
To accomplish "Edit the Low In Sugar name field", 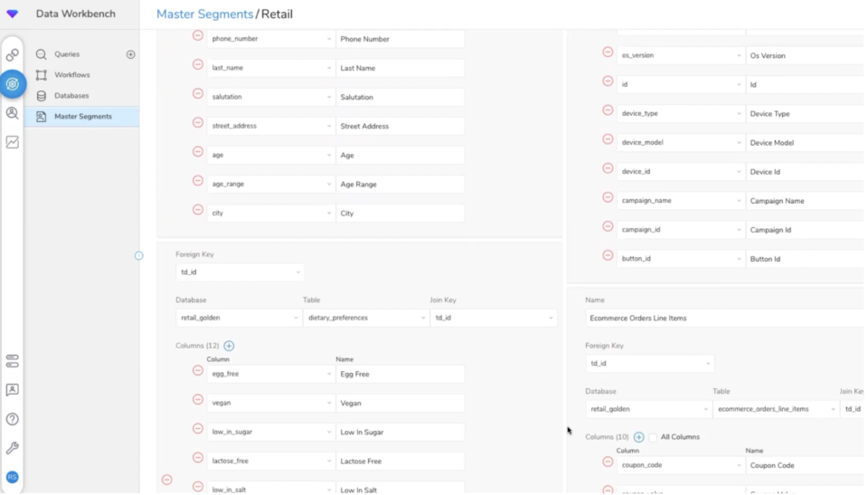I will pyautogui.click(x=401, y=433).
